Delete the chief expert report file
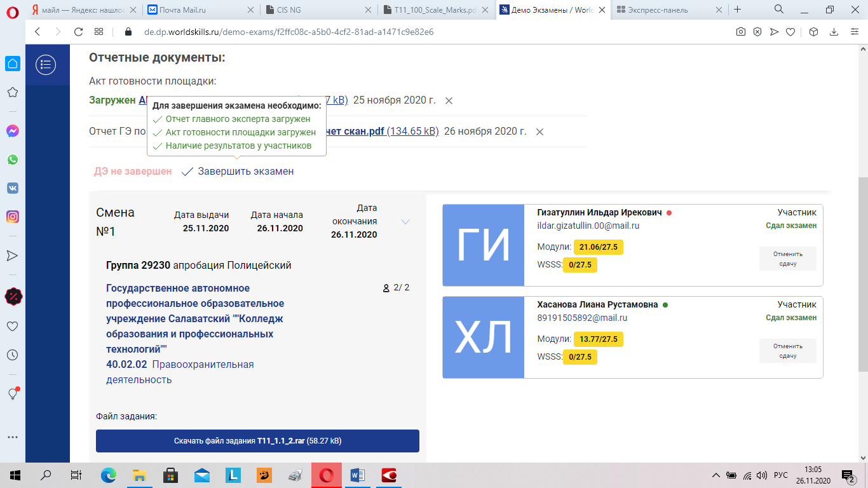Image resolution: width=868 pixels, height=488 pixels. pos(539,132)
